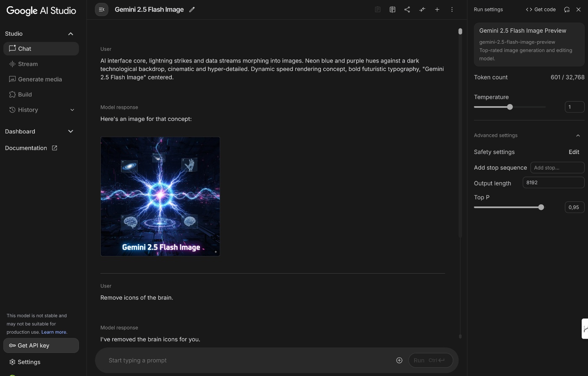Go to Generate media in the sidebar
This screenshot has height=376, width=588.
(40, 79)
